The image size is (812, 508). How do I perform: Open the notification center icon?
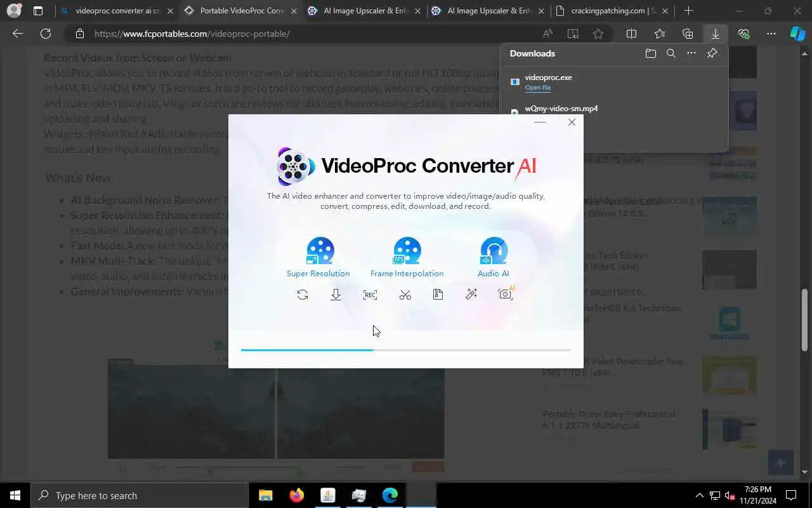tap(791, 495)
